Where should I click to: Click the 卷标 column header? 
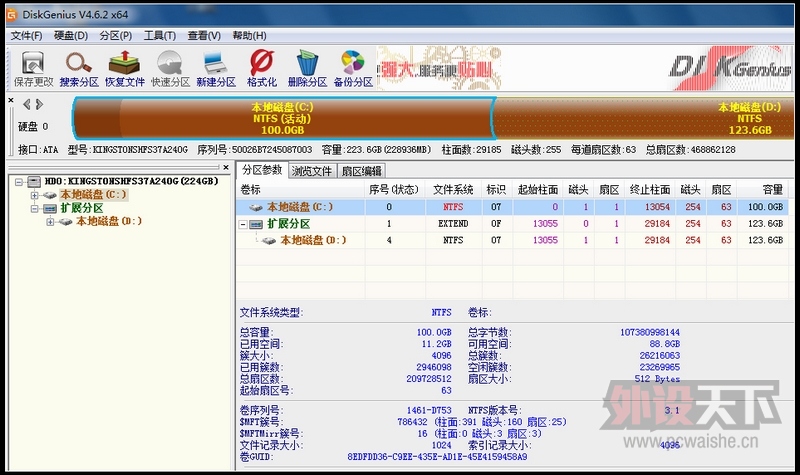pyautogui.click(x=301, y=190)
